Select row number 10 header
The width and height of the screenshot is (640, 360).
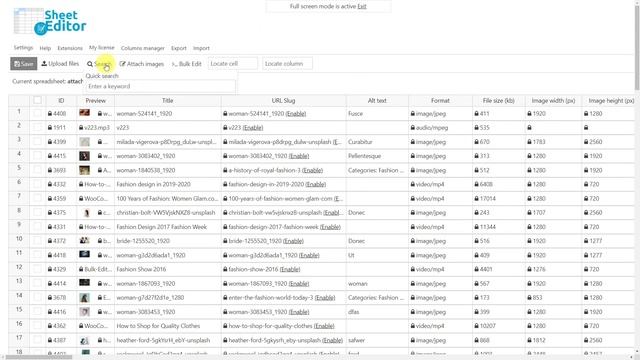[19, 240]
